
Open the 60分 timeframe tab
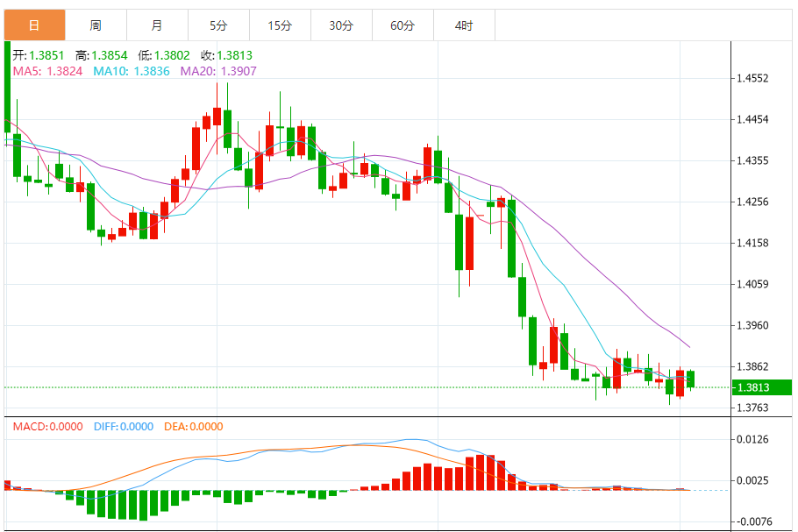click(x=403, y=25)
